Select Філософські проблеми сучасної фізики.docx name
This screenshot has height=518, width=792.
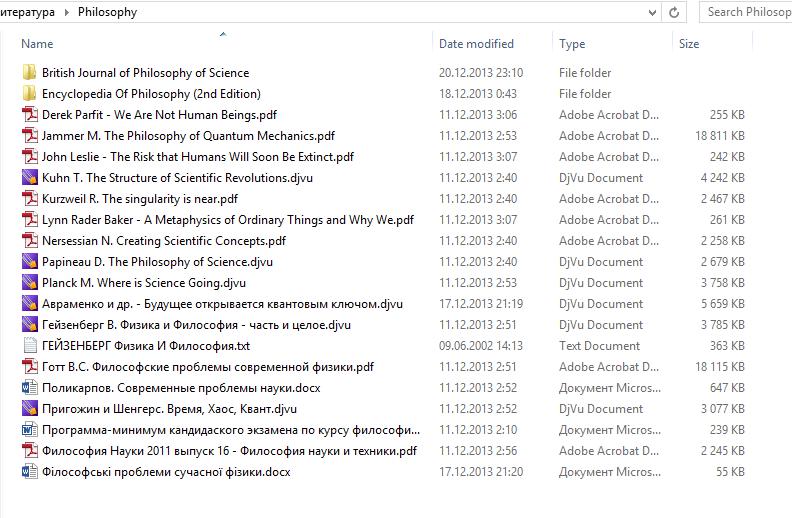(x=166, y=473)
